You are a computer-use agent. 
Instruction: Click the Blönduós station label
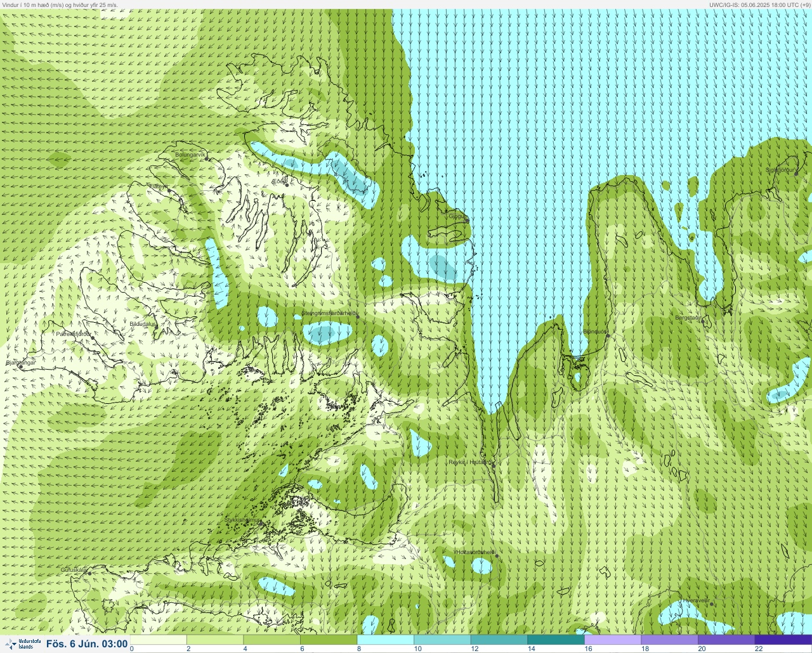pyautogui.click(x=595, y=332)
